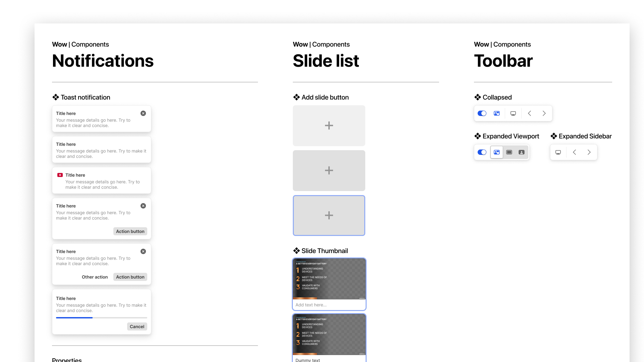
Task: Click the Cancel button on the progress toast
Action: coord(137,326)
